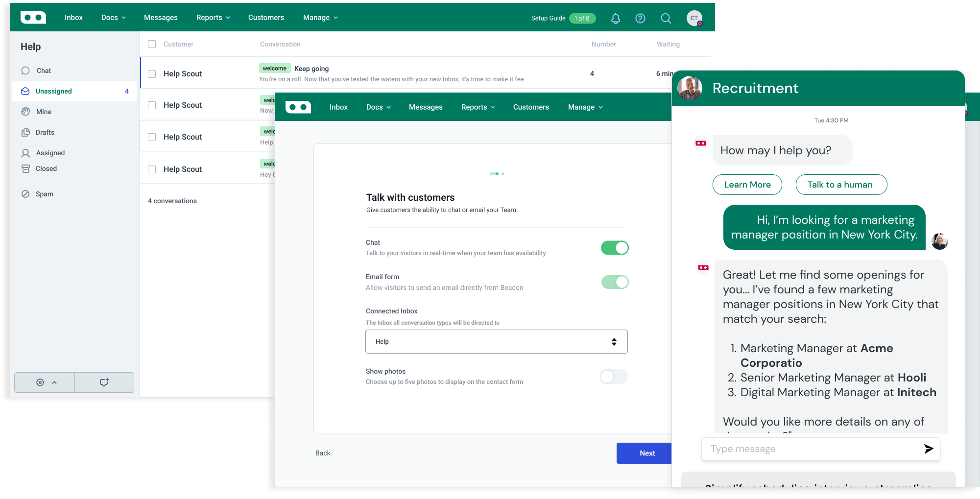Click the new conversation icon button
Viewport: 980px width, 499px height.
coord(104,382)
